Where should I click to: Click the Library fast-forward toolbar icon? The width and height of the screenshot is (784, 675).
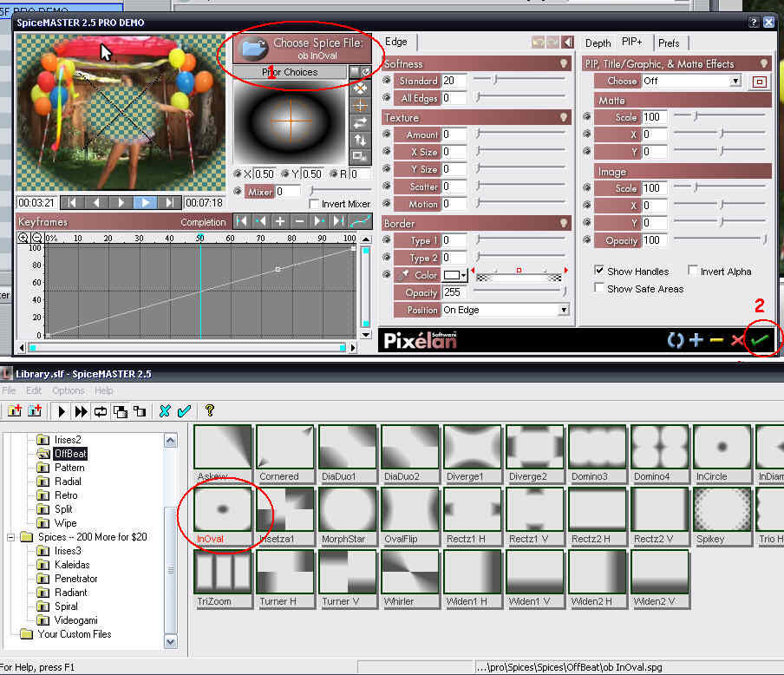[x=81, y=411]
